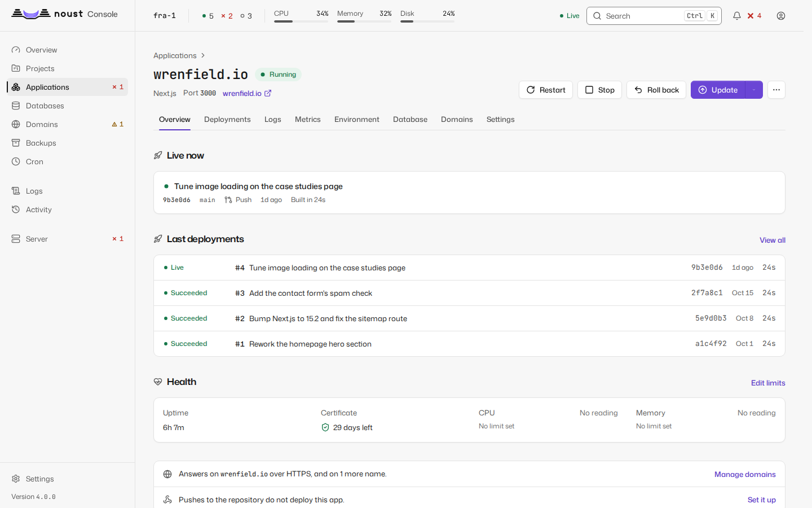
Task: Open the more actions ellipsis button
Action: (x=776, y=90)
